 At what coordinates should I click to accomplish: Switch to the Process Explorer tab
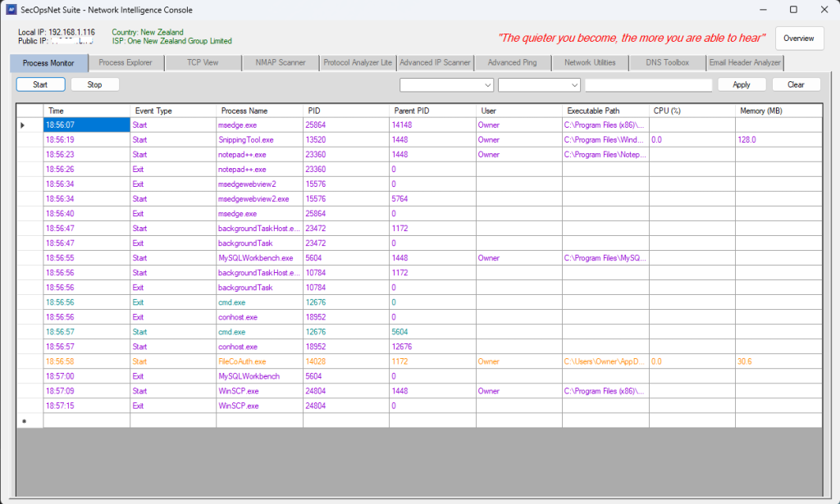(x=126, y=63)
